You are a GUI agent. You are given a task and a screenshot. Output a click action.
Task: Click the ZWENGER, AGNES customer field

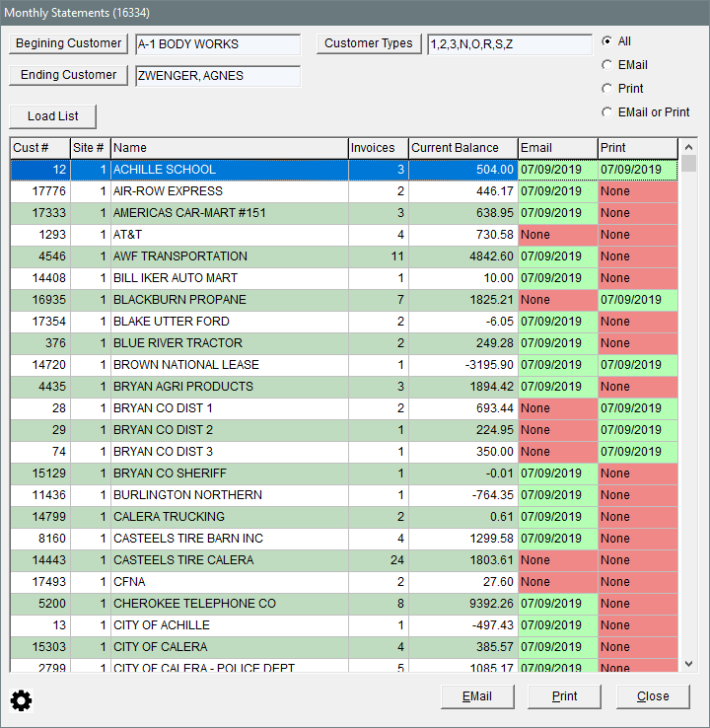218,76
